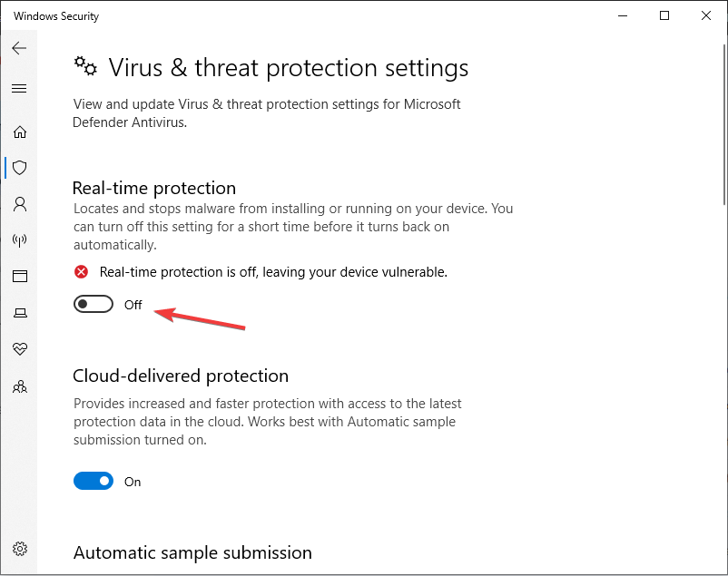Open the Home section icon
The height and width of the screenshot is (576, 728).
(19, 132)
